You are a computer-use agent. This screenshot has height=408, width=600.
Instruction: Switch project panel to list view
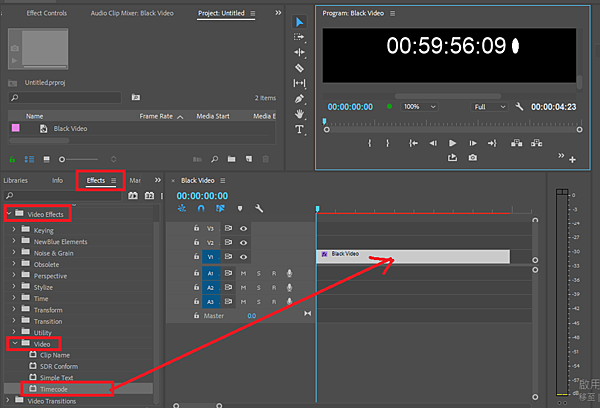[x=27, y=159]
